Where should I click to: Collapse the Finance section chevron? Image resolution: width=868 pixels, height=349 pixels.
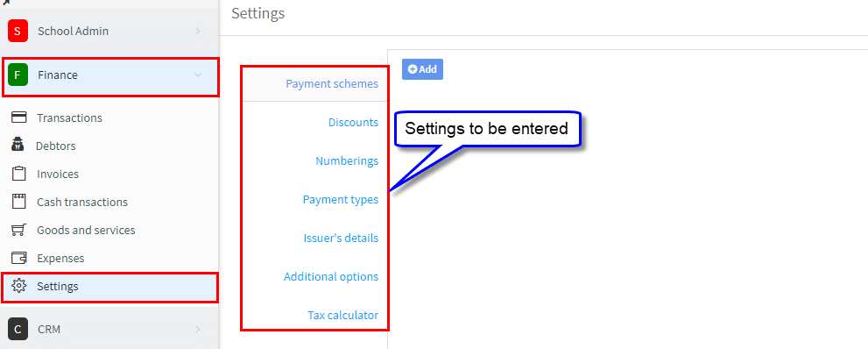point(198,75)
